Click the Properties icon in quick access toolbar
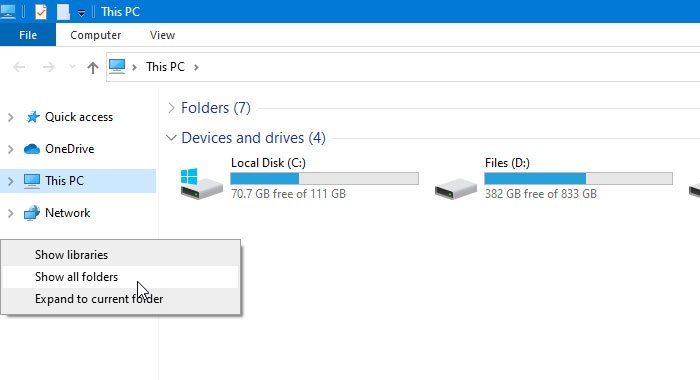The height and width of the screenshot is (380, 700). click(x=41, y=12)
